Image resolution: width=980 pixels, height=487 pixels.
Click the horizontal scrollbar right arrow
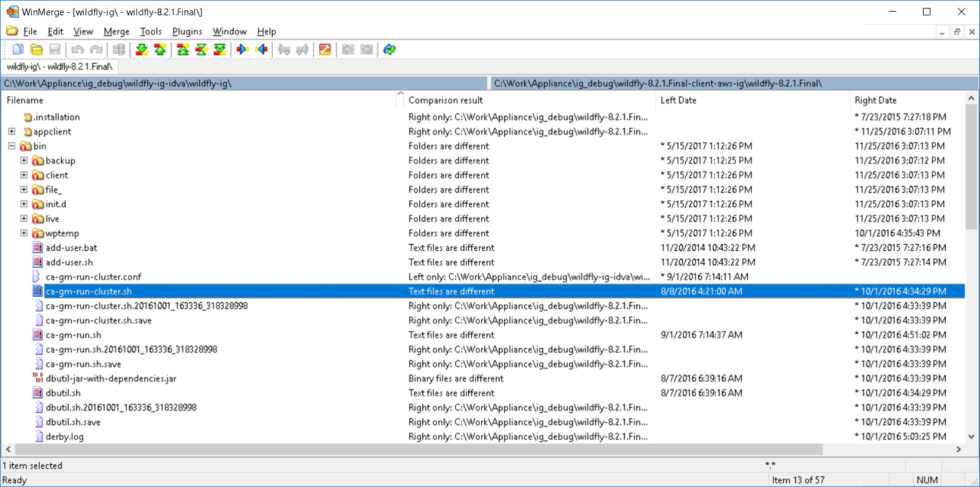[959, 450]
